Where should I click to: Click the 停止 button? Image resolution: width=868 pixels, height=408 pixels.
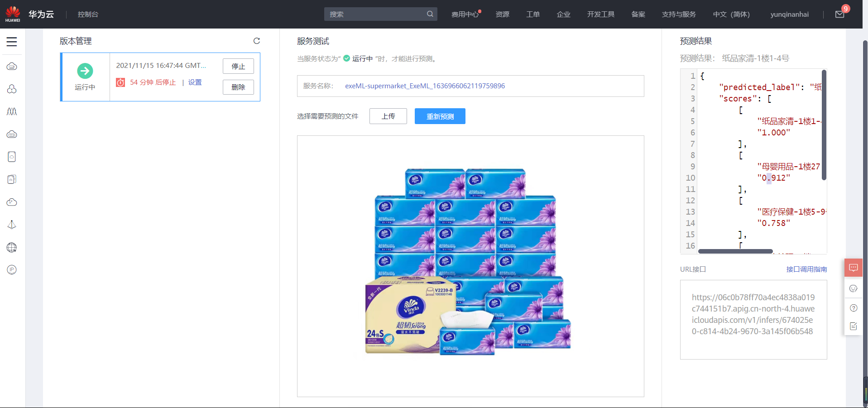pos(238,66)
